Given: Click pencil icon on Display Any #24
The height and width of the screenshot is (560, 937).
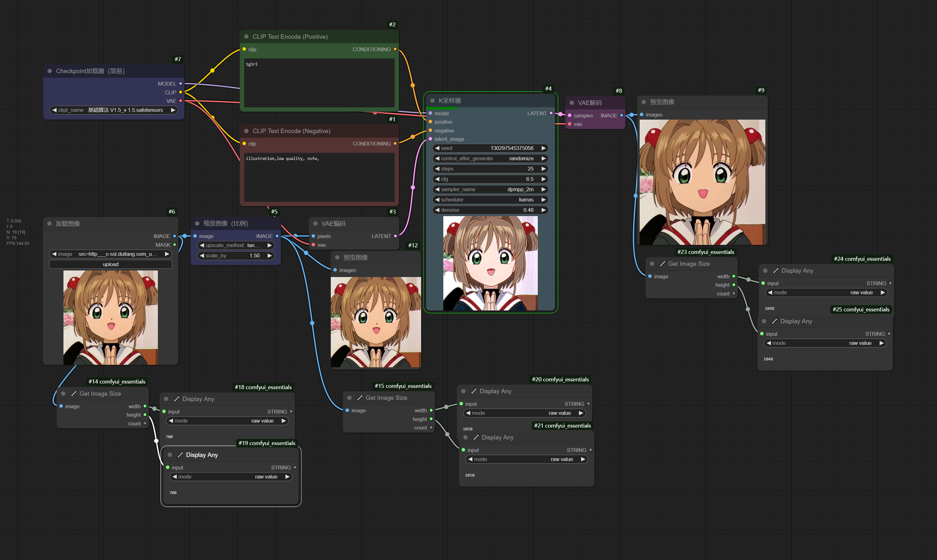Looking at the screenshot, I should [x=775, y=270].
